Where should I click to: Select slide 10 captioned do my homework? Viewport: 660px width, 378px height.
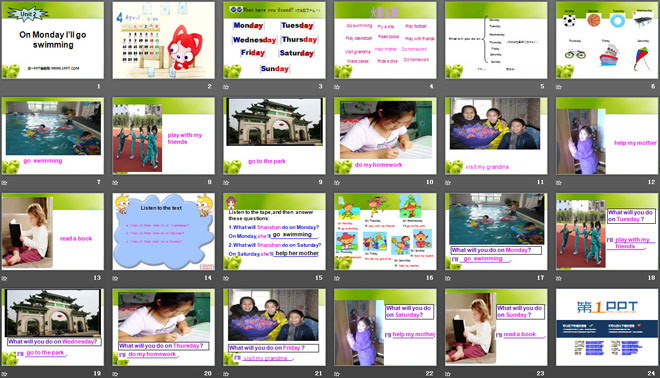pyautogui.click(x=385, y=136)
